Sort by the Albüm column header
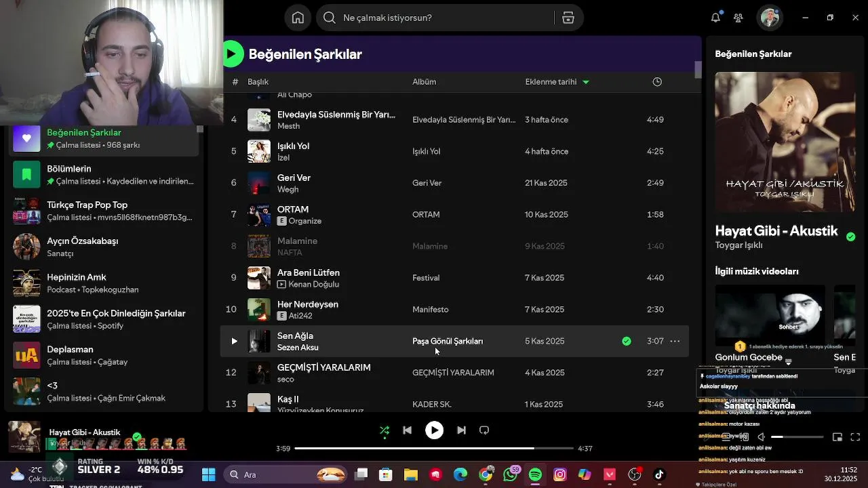Viewport: 868px width, 488px height. pos(424,81)
